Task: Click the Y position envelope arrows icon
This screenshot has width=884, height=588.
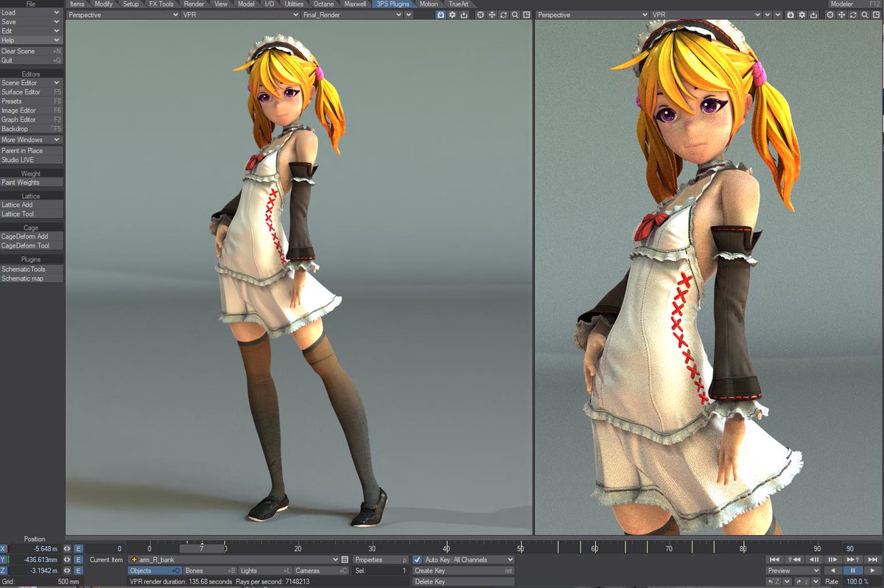Action: pyautogui.click(x=67, y=560)
